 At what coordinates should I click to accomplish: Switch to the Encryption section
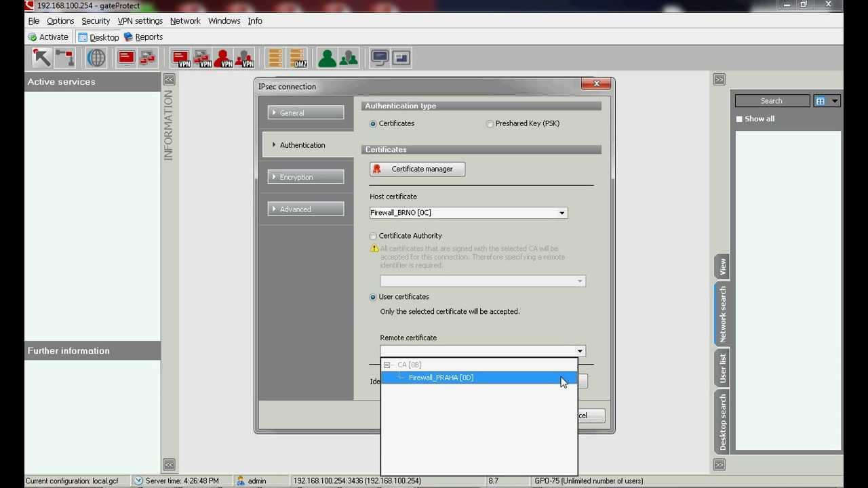[x=306, y=177]
